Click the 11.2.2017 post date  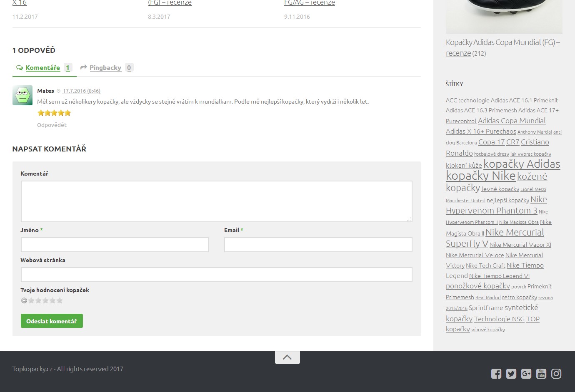[25, 17]
